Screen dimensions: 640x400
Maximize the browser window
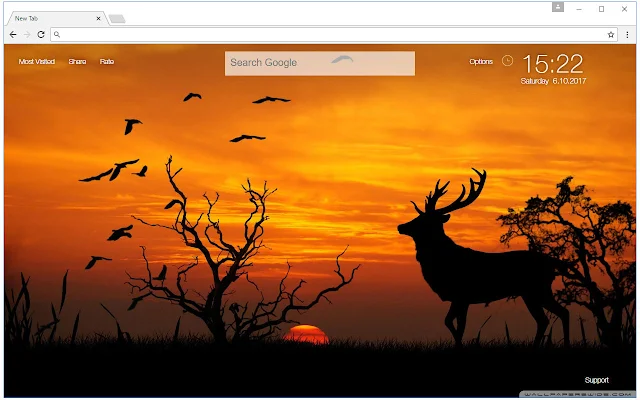click(x=601, y=9)
